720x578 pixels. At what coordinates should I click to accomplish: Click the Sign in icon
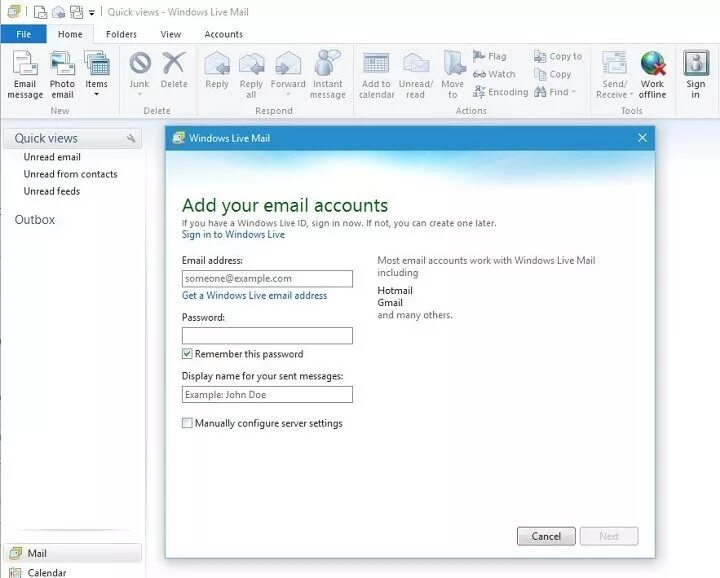[x=696, y=63]
